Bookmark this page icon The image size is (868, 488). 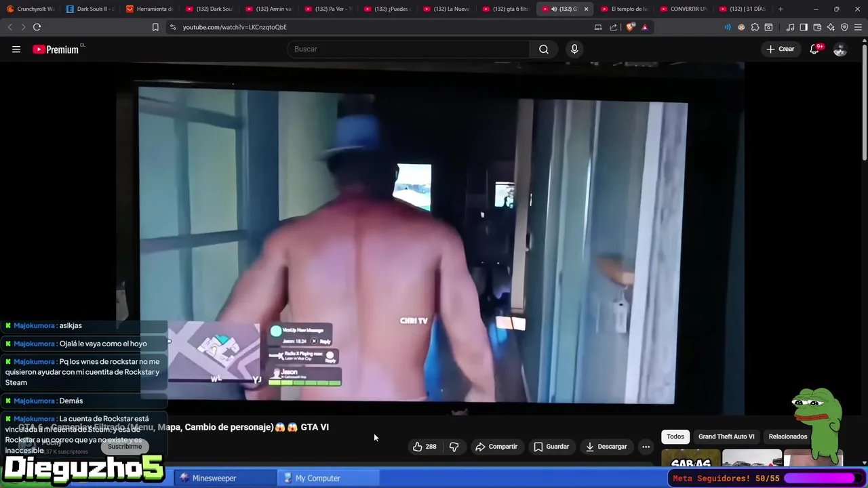click(155, 27)
